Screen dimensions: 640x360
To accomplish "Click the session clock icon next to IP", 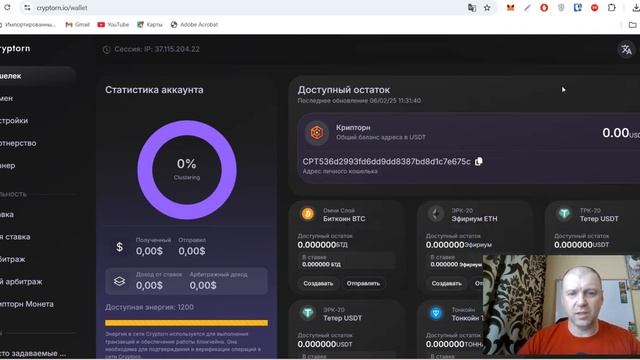I will [107, 49].
